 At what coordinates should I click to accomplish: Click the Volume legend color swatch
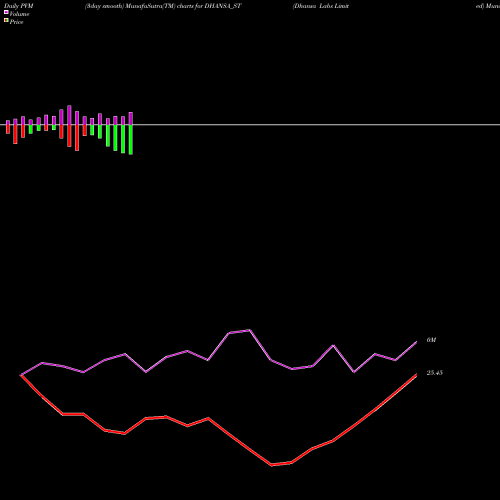6,12
